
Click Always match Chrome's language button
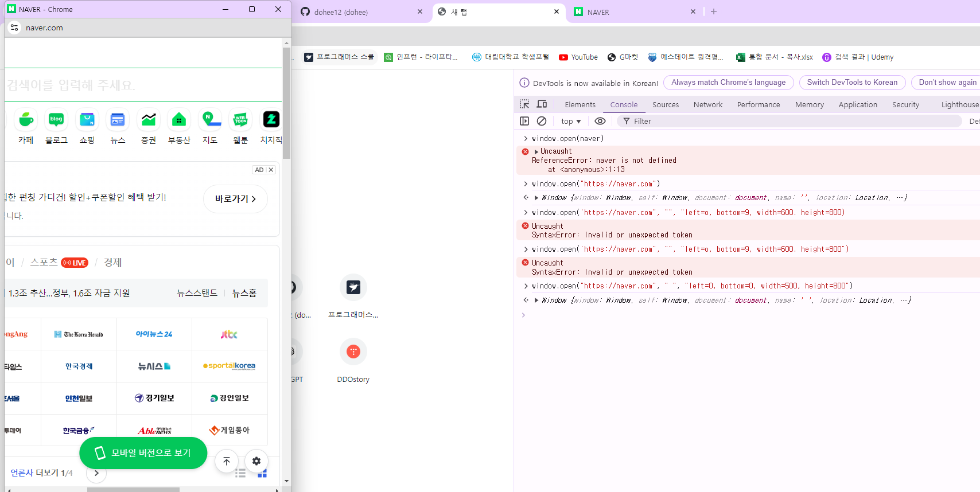(729, 83)
